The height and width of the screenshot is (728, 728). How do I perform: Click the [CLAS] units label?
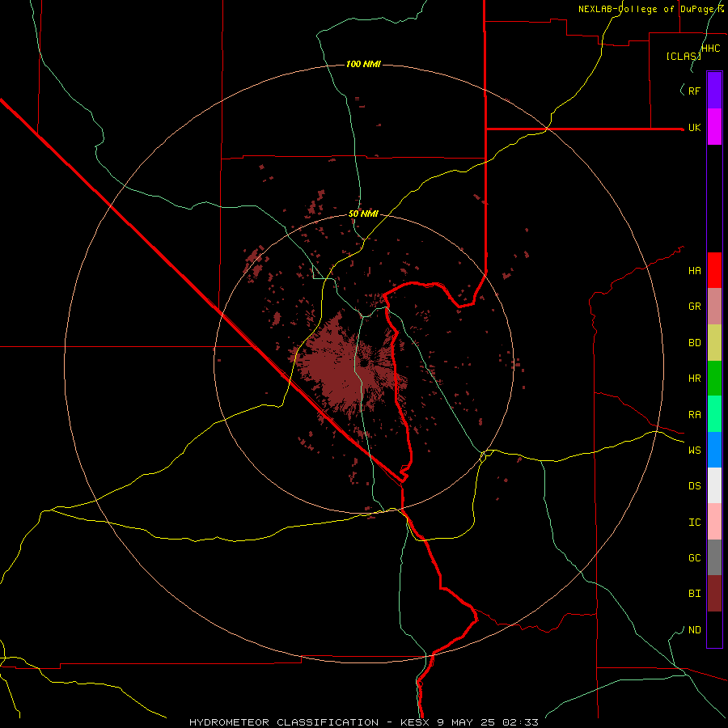click(x=684, y=56)
